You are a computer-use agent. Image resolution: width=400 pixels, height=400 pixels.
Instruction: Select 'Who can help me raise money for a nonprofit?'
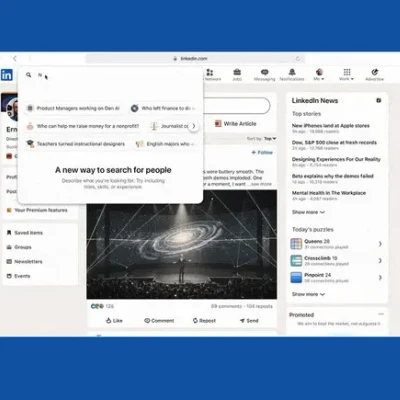[x=83, y=126]
